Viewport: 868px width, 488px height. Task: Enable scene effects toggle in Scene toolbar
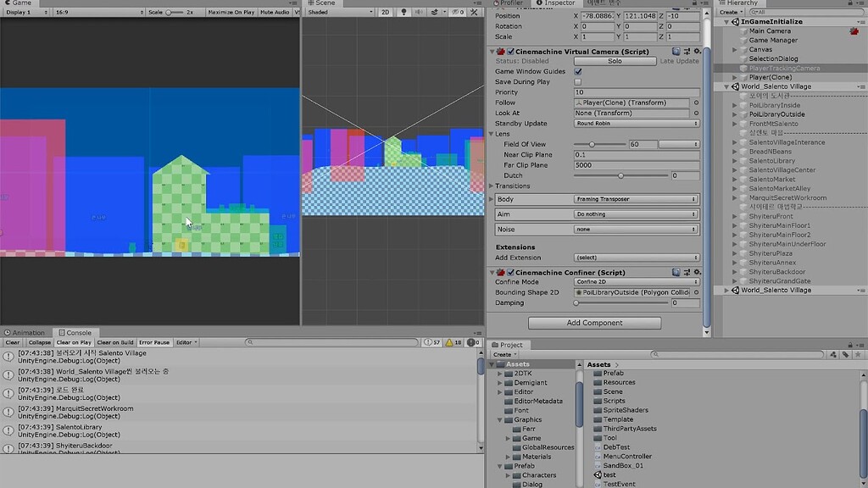(x=436, y=12)
